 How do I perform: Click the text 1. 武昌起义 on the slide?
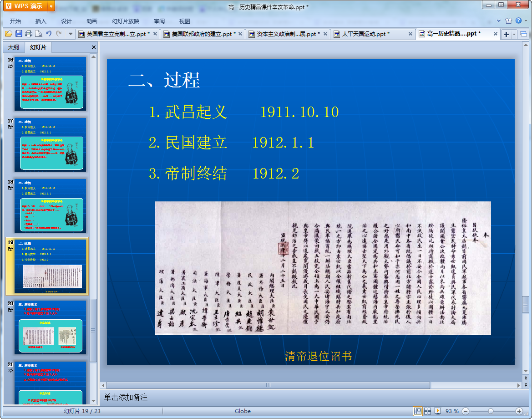click(x=188, y=112)
